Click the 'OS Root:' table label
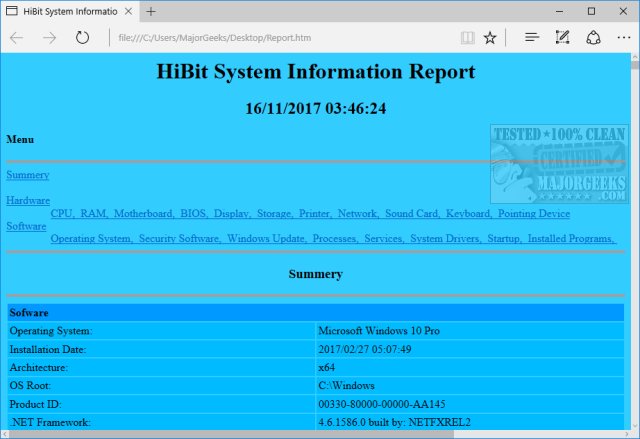This screenshot has width=640, height=439. pyautogui.click(x=30, y=386)
